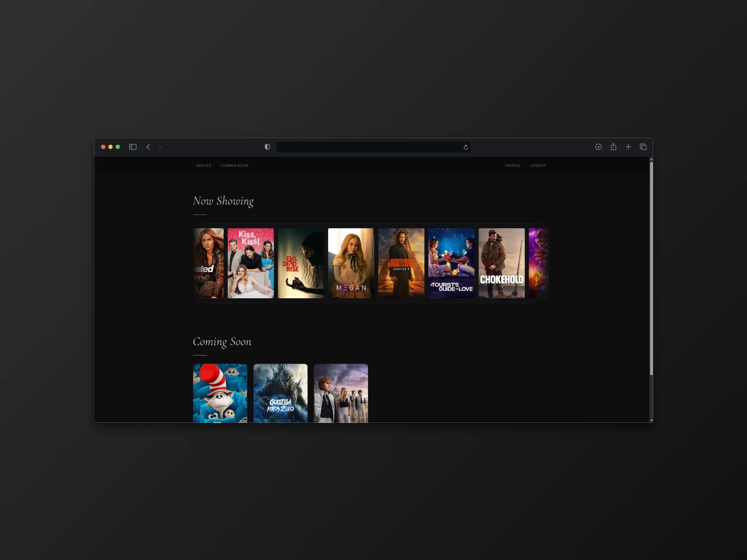Reload the page with the refresh icon
The height and width of the screenshot is (560, 747).
pos(466,147)
